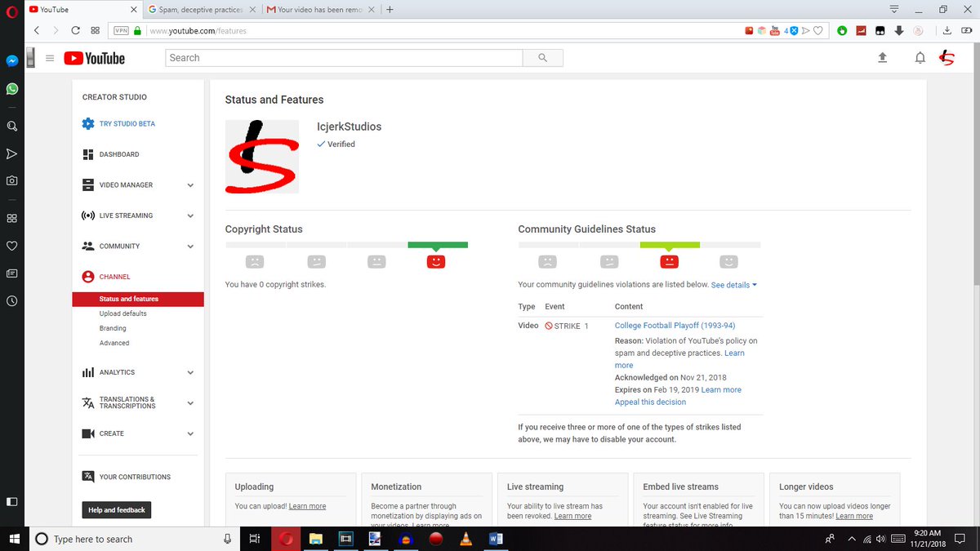
Task: Open WhatsApp in the Opera sidebar
Action: [x=12, y=89]
